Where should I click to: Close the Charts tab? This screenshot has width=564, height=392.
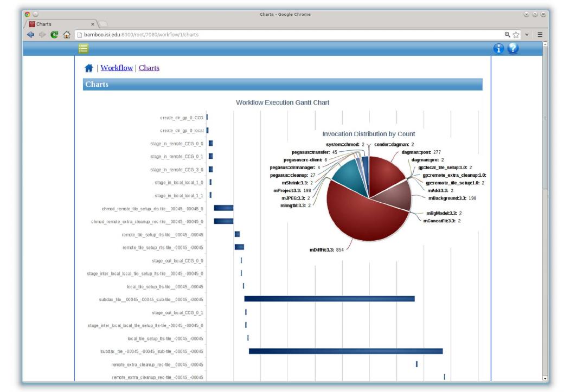click(x=93, y=24)
